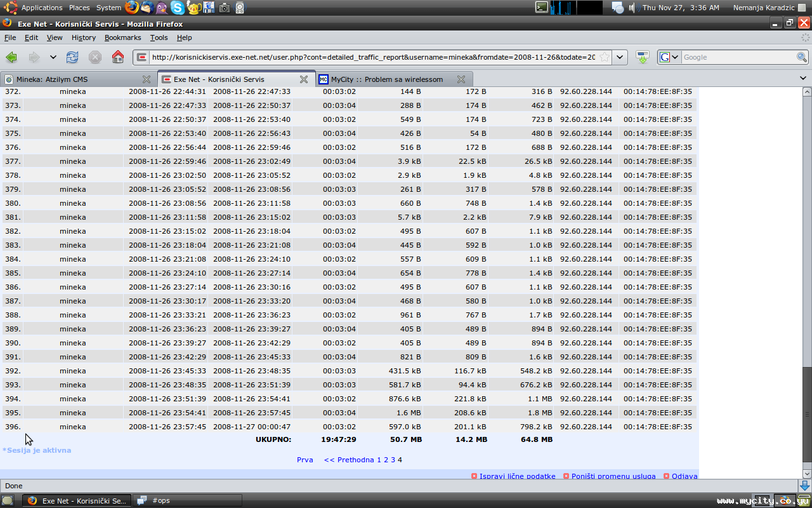
Task: Click the Prva pagination link
Action: coord(305,460)
